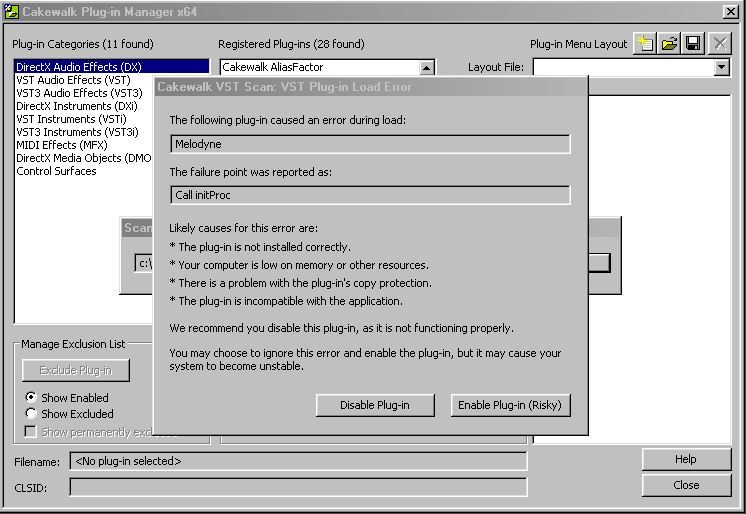This screenshot has height=514, width=746.
Task: Click the Cakewalk app icon in title bar
Action: pyautogui.click(x=11, y=11)
